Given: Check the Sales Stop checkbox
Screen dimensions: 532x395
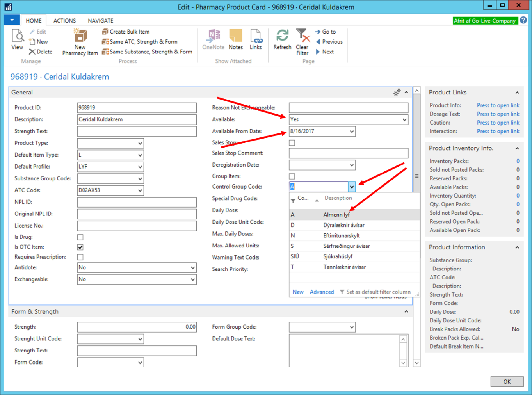Looking at the screenshot, I should 292,143.
